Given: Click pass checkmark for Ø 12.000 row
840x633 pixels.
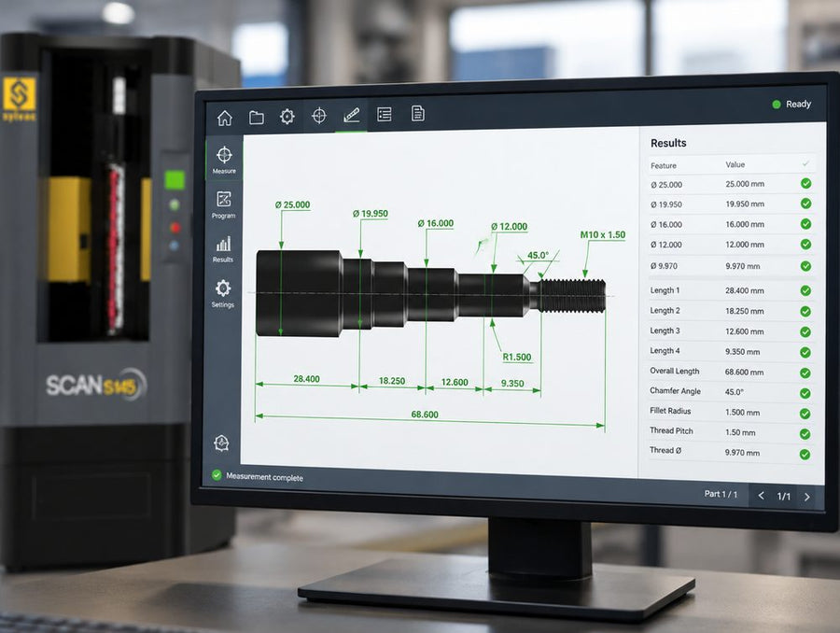Looking at the screenshot, I should (x=805, y=245).
